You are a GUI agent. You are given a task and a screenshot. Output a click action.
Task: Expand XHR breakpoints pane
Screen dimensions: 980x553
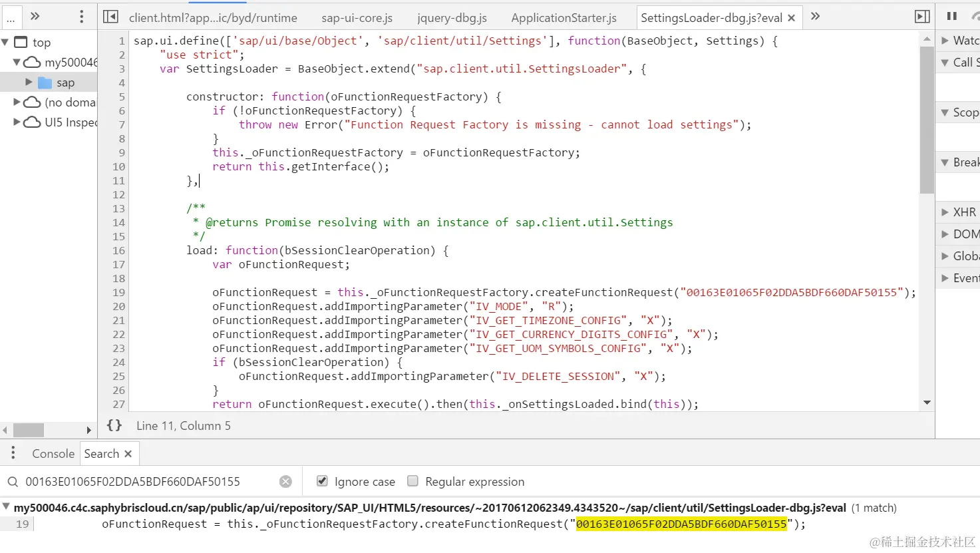[x=945, y=212]
